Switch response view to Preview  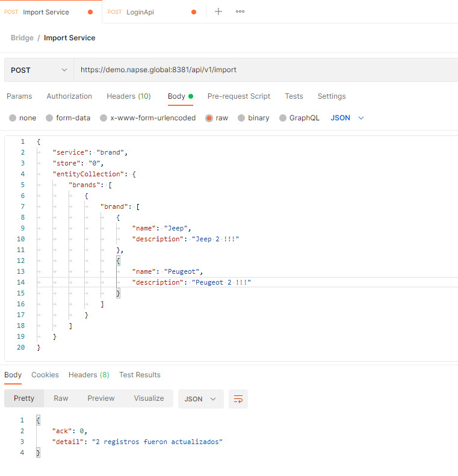tap(101, 398)
